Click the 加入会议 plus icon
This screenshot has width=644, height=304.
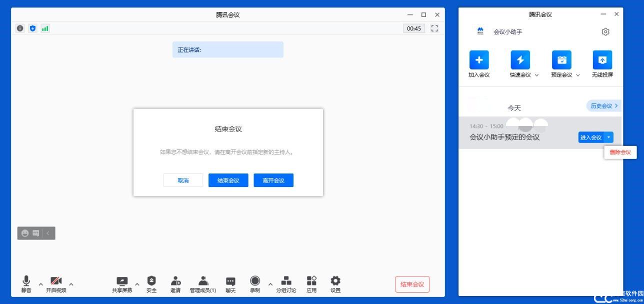pyautogui.click(x=479, y=60)
